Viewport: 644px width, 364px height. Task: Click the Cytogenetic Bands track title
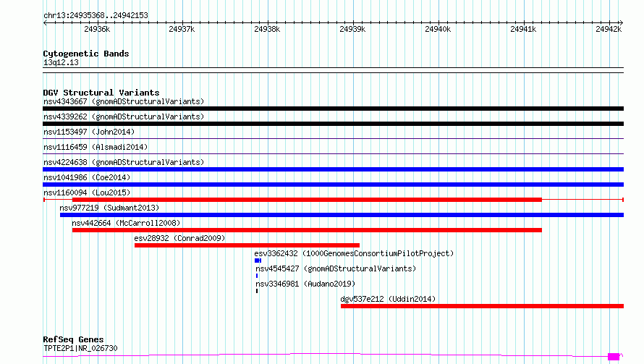pos(86,54)
